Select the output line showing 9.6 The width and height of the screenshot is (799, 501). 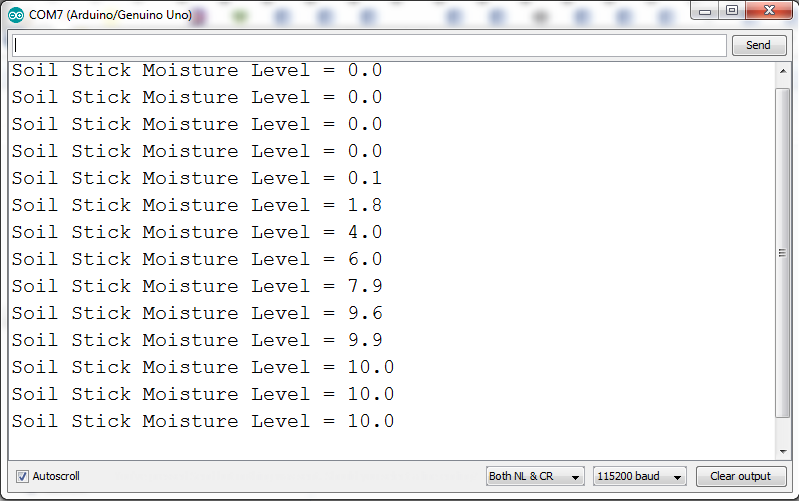pyautogui.click(x=197, y=313)
